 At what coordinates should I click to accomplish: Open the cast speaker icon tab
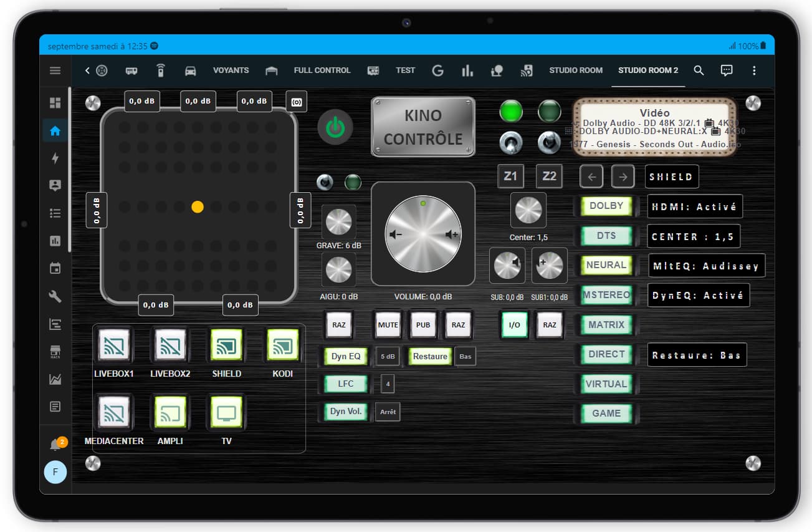[527, 70]
